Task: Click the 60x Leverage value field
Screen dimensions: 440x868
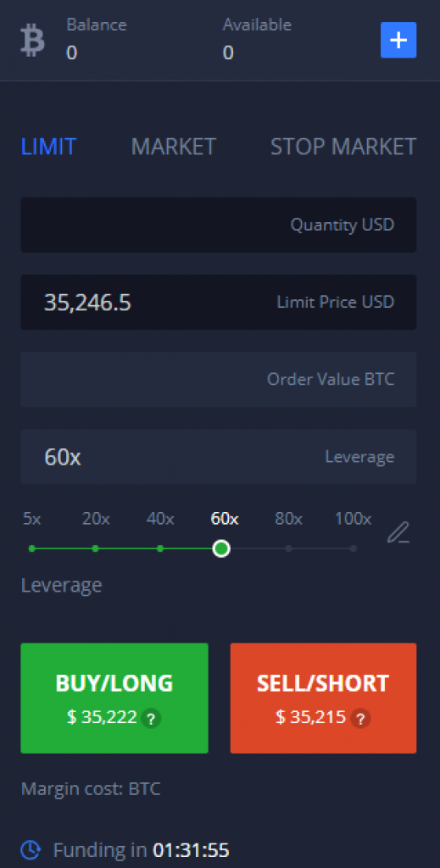Action: pos(219,457)
